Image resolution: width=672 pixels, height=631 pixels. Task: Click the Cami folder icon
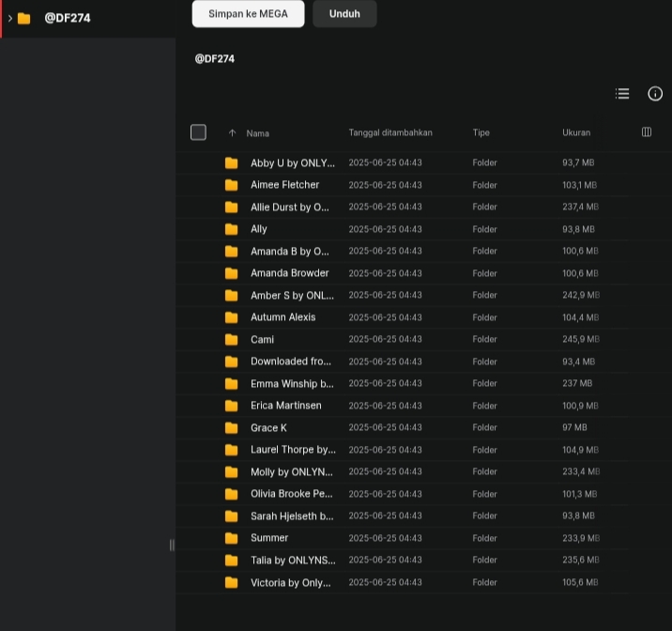232,340
